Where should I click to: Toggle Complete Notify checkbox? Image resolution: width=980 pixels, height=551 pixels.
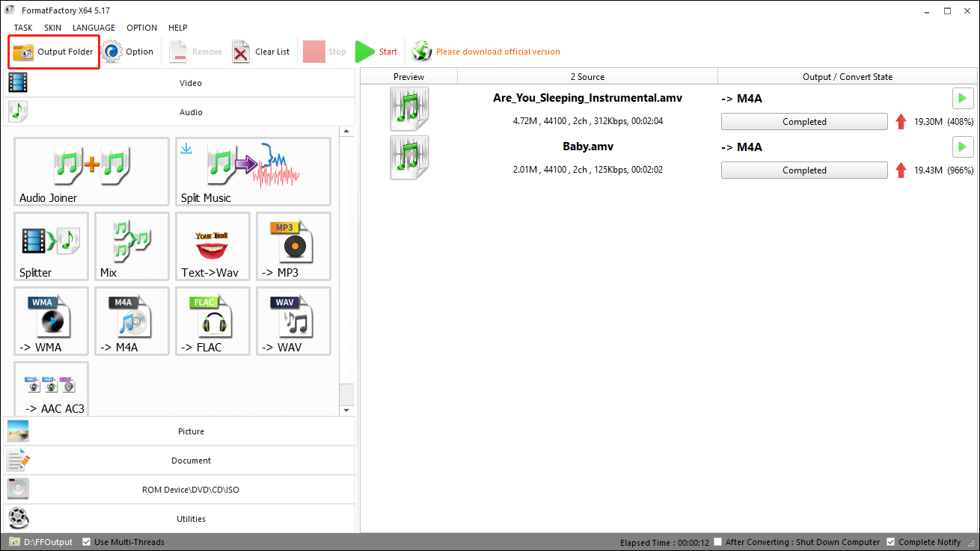[x=890, y=542]
